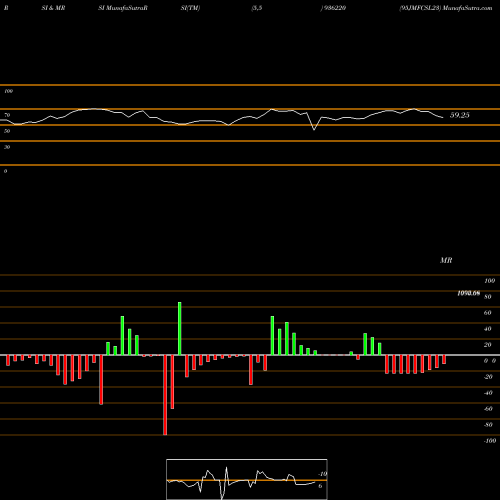Click the 1093.68 price value
Screen dimensions: 500x500
click(x=469, y=293)
